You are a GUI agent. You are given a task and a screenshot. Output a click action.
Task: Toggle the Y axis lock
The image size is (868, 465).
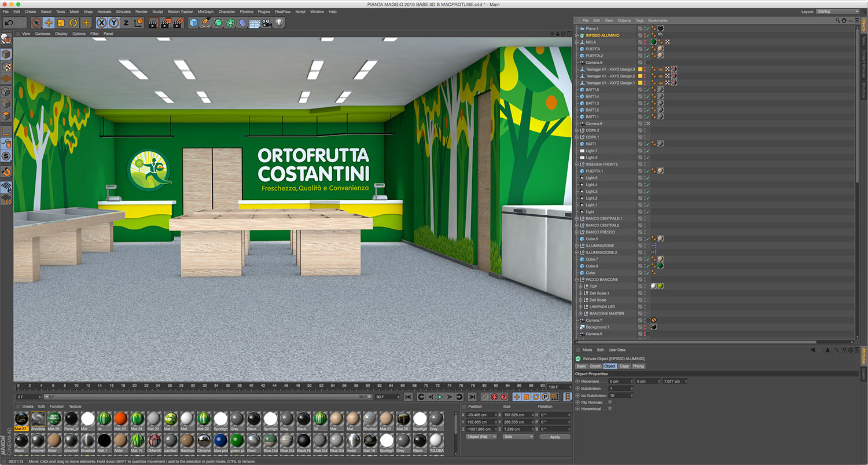[x=114, y=23]
